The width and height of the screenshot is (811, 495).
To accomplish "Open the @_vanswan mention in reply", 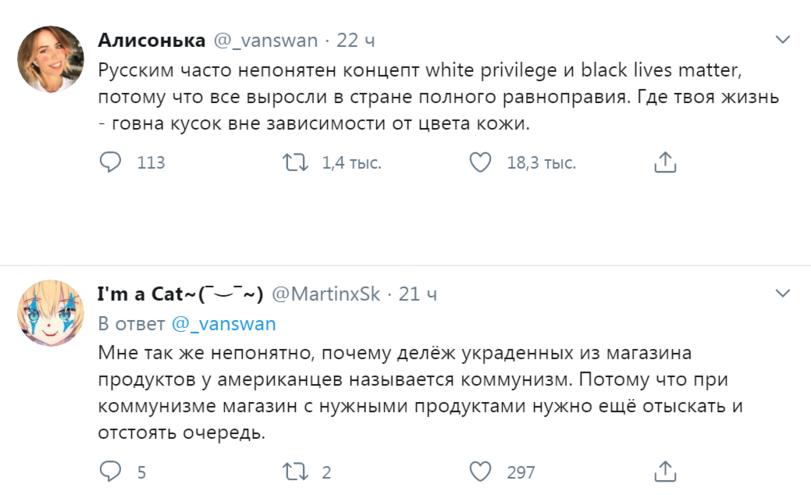I will [x=223, y=324].
